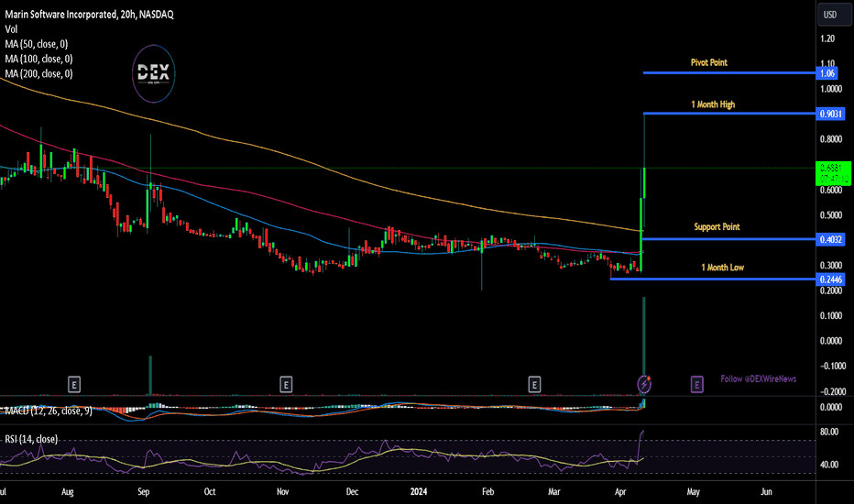Click the 1.20 price axis value
Viewport: 854px width, 504px height.
pos(827,38)
